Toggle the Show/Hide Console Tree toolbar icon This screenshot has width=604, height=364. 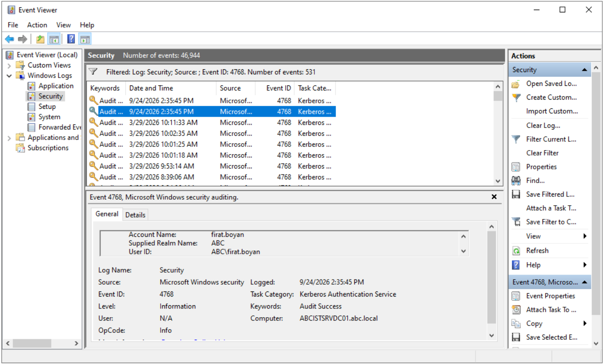[x=54, y=39]
